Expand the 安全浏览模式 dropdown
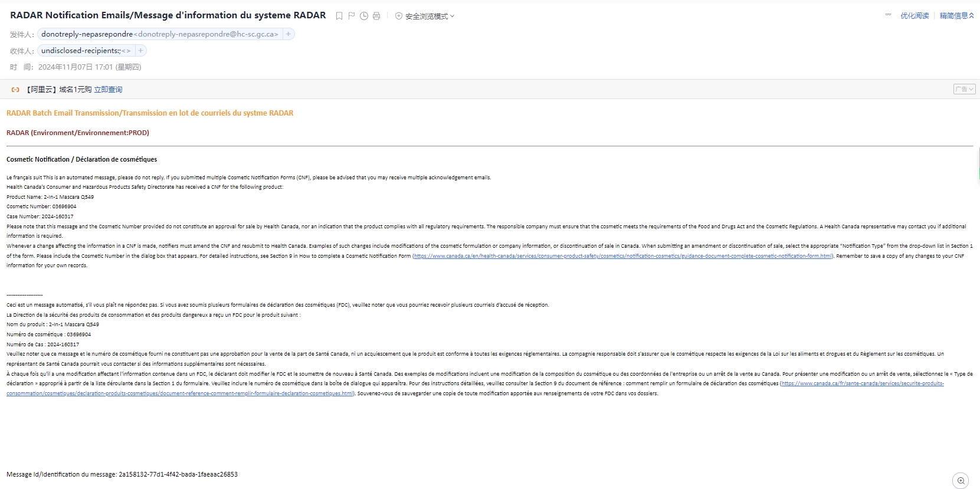The image size is (980, 489). [430, 16]
